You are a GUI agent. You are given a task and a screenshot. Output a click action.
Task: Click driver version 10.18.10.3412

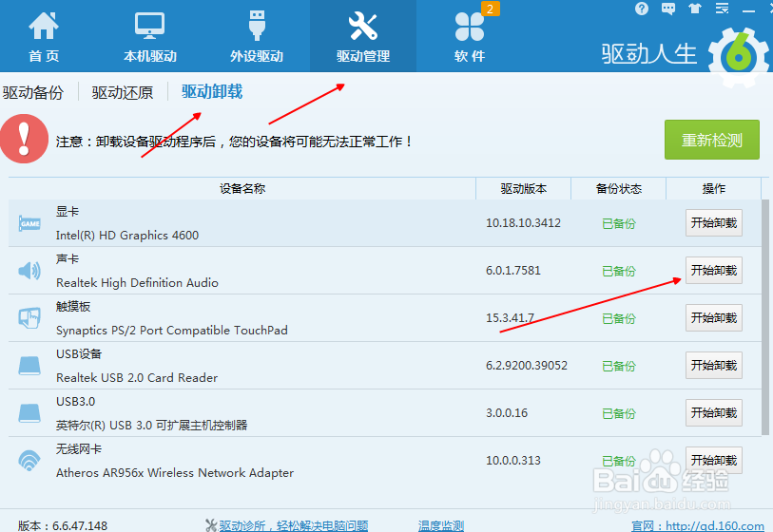[x=523, y=223]
